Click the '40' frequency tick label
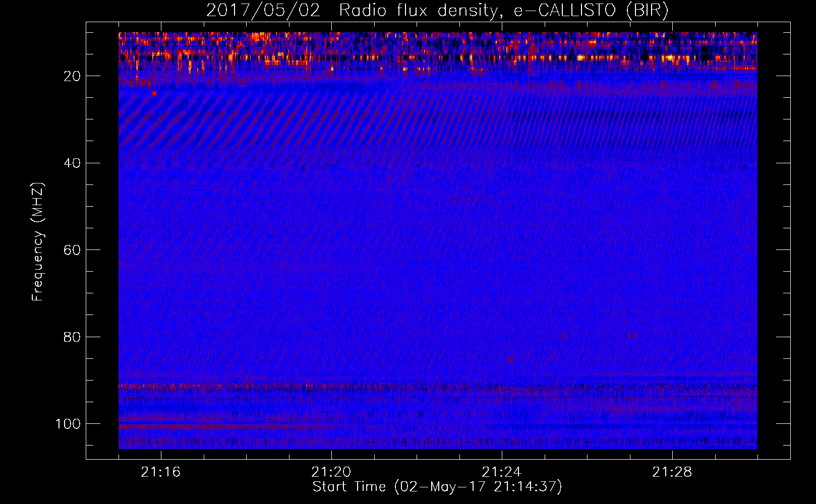Viewport: 816px width, 504px height. (72, 163)
